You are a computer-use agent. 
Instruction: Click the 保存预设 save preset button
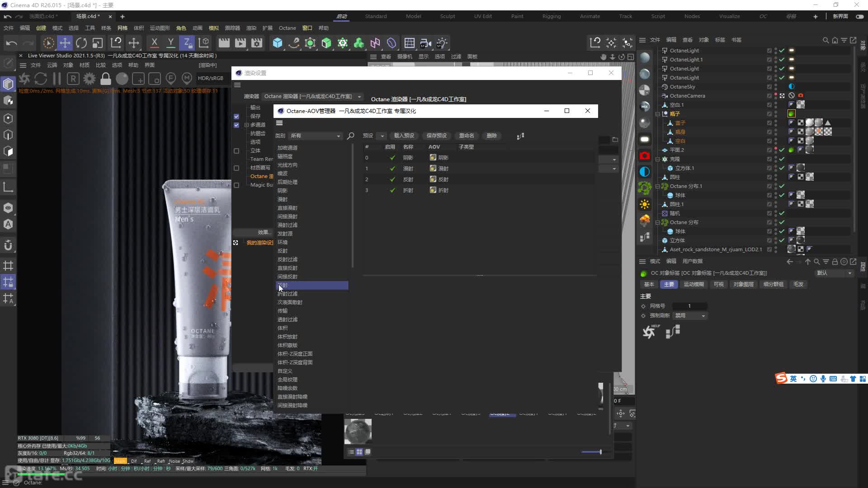[436, 136]
